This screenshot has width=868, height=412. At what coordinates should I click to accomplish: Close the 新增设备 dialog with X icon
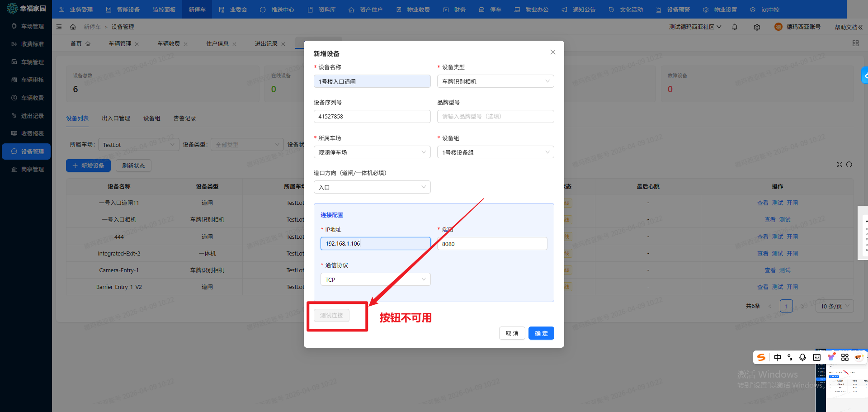pos(552,52)
